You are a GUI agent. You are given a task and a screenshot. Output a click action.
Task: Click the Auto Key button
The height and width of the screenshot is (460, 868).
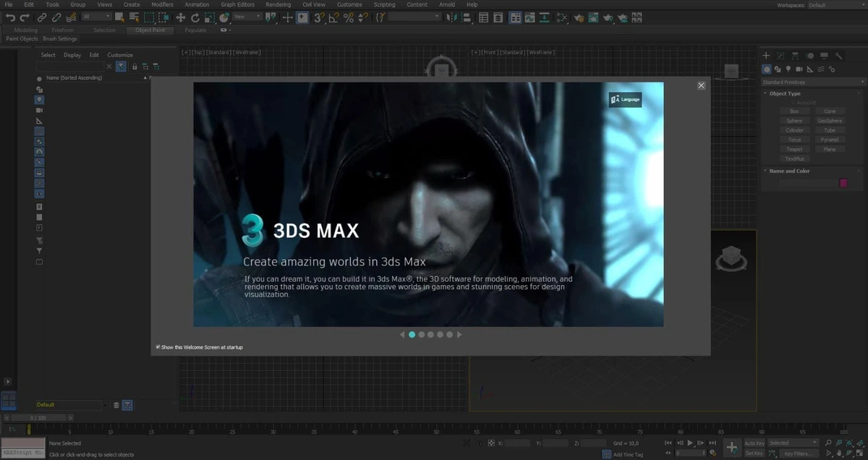(x=754, y=443)
